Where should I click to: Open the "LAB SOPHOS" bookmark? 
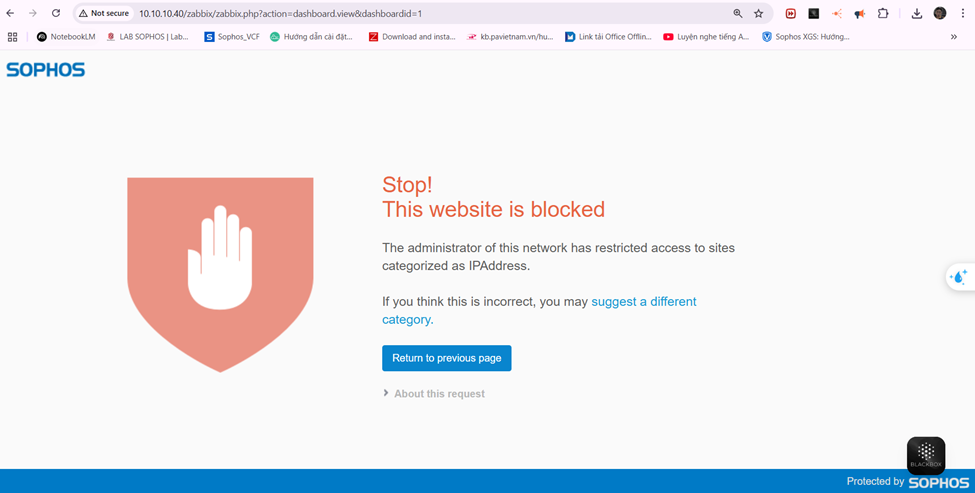point(147,37)
